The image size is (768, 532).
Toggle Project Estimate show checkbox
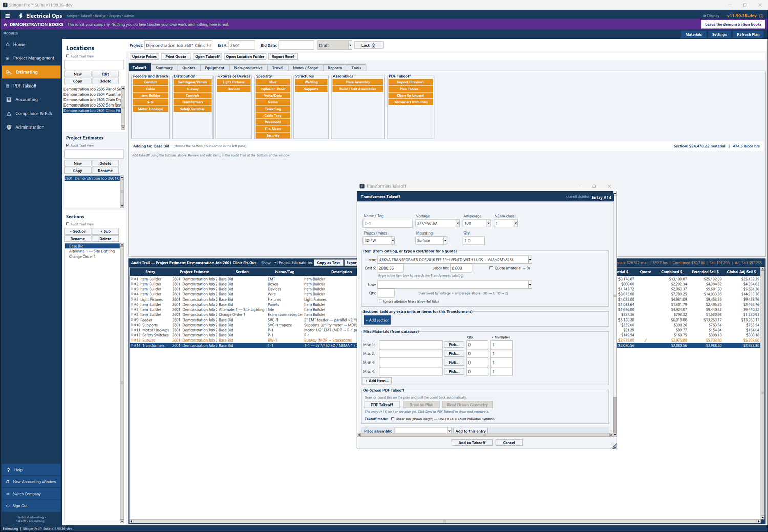click(x=276, y=263)
